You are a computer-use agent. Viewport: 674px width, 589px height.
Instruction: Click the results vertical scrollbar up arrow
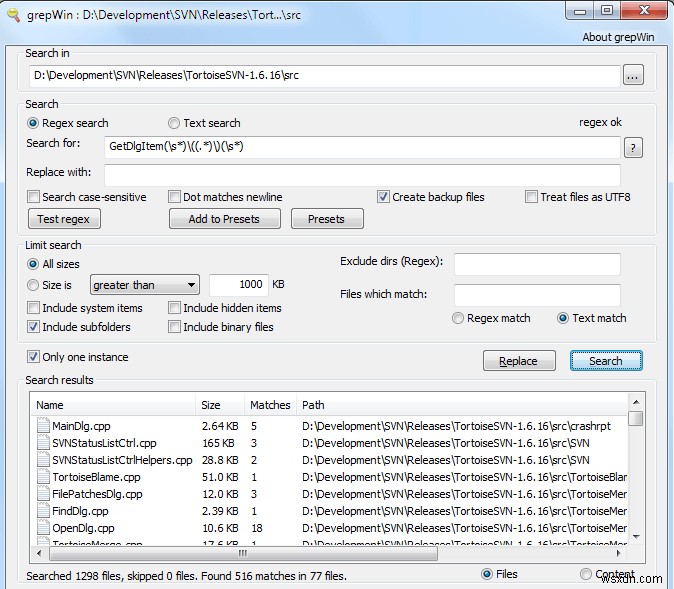pos(636,402)
